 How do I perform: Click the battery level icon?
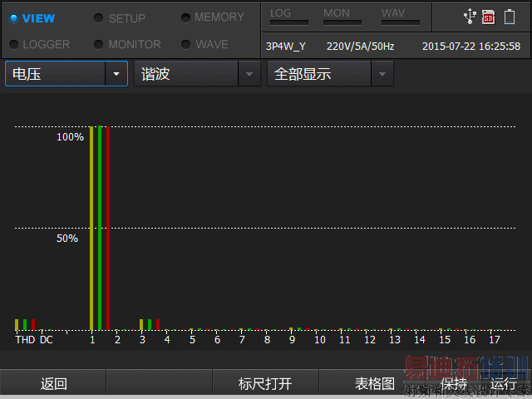(510, 17)
